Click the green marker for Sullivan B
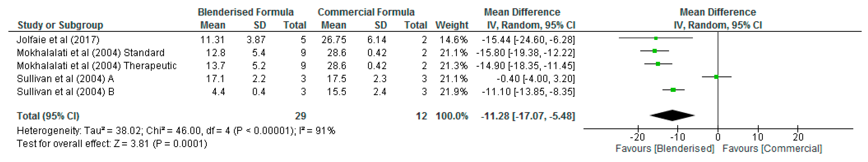This screenshot has height=162, width=868. pos(673,90)
